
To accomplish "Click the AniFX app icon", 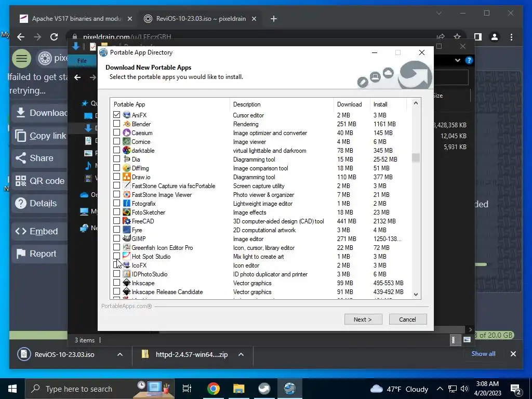I will 127,115.
